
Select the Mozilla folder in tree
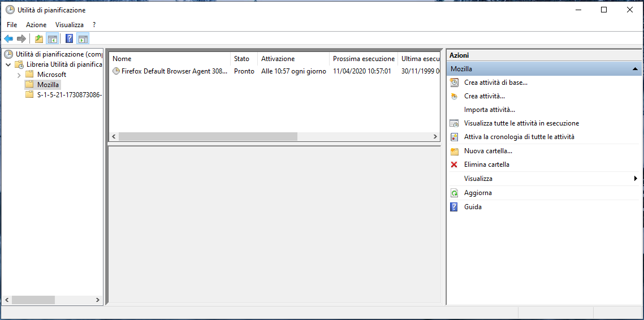[x=48, y=85]
